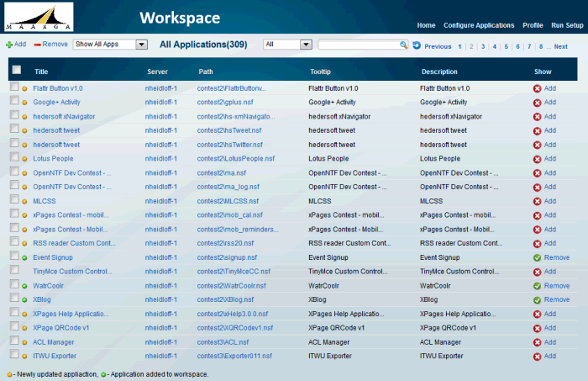
Task: Open the All filter dropdown
Action: (287, 45)
